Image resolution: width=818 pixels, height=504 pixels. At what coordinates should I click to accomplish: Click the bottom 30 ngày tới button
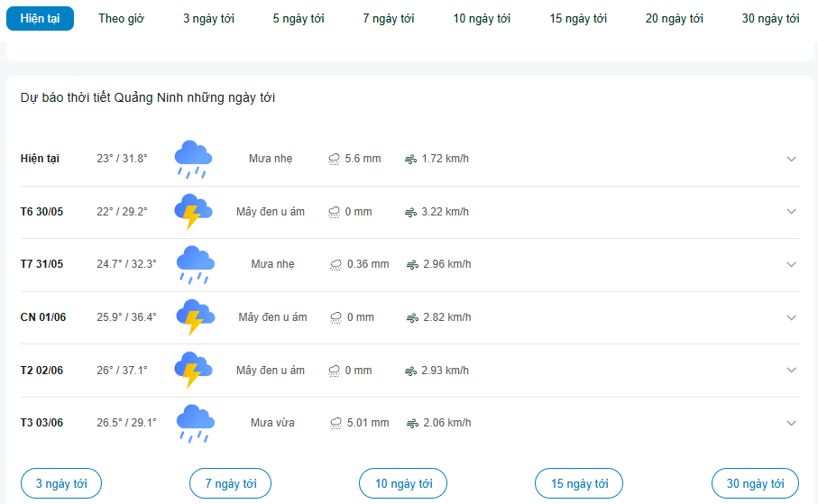click(x=756, y=483)
